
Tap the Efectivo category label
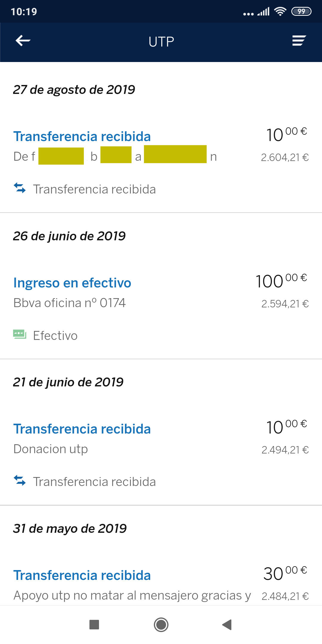55,336
